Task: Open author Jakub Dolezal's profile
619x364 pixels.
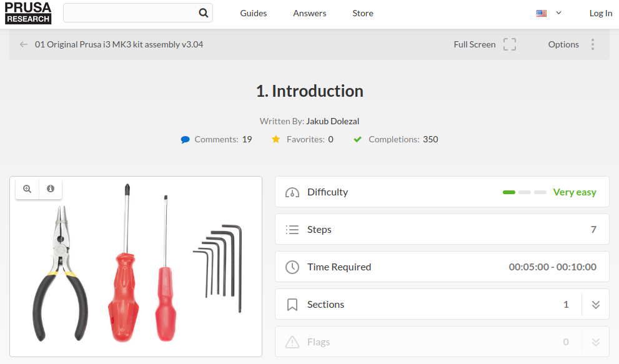Action: 333,121
